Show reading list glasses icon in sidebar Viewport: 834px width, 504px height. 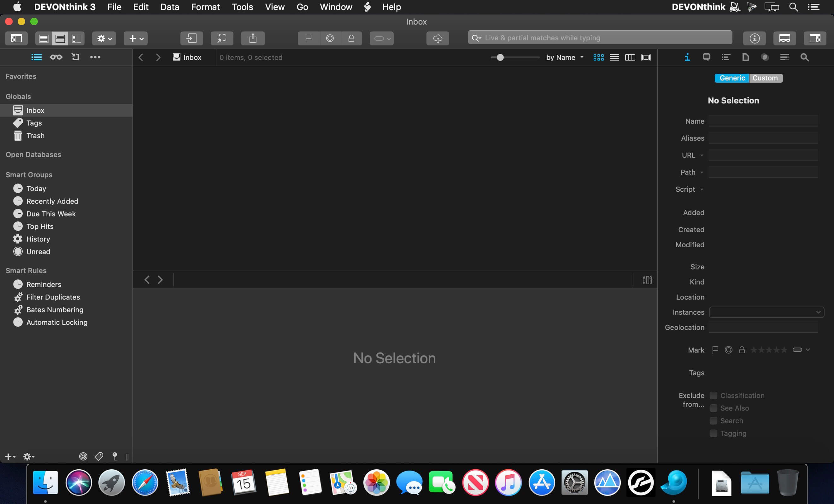click(56, 57)
